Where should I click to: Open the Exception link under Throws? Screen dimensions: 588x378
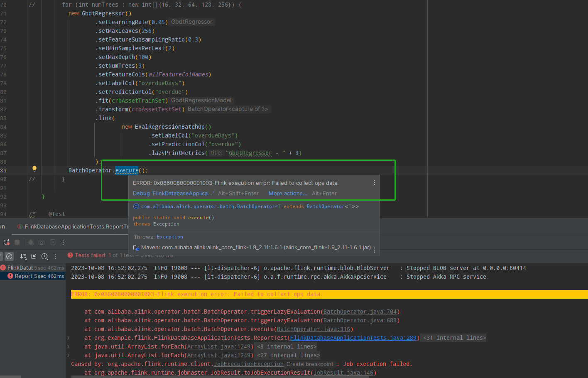170,237
